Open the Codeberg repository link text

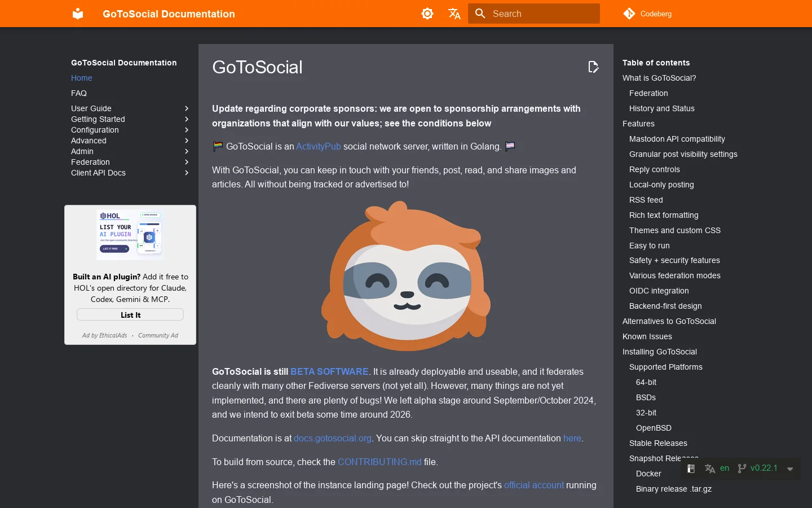click(x=656, y=14)
